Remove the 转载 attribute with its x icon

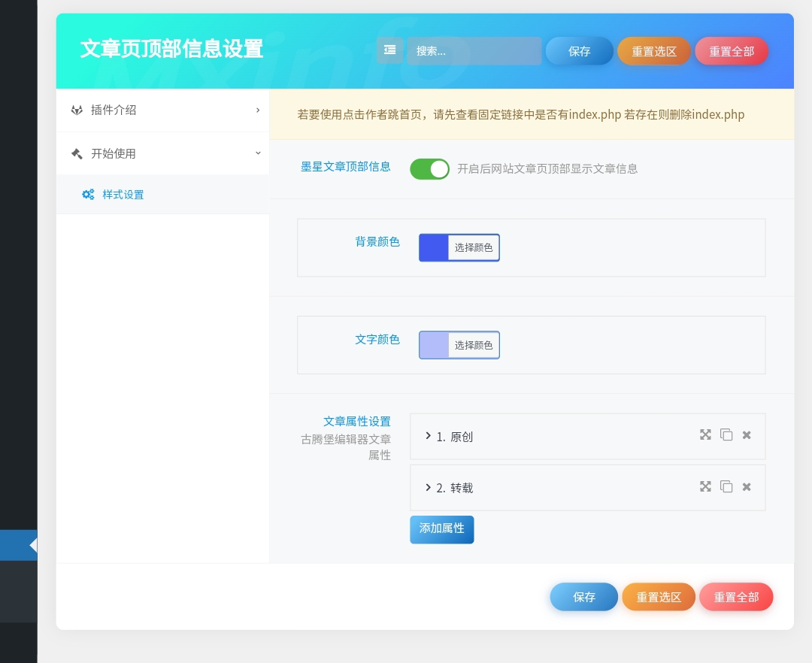(746, 486)
